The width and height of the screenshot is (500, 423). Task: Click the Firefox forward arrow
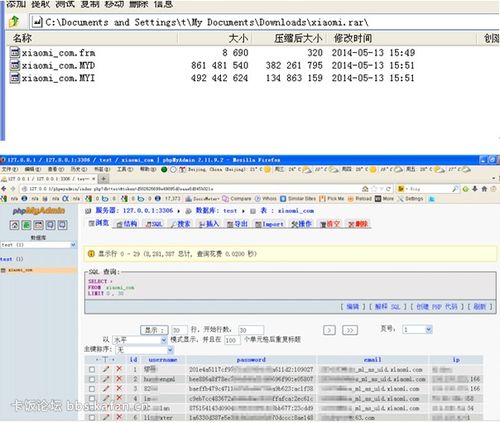pyautogui.click(x=13, y=189)
